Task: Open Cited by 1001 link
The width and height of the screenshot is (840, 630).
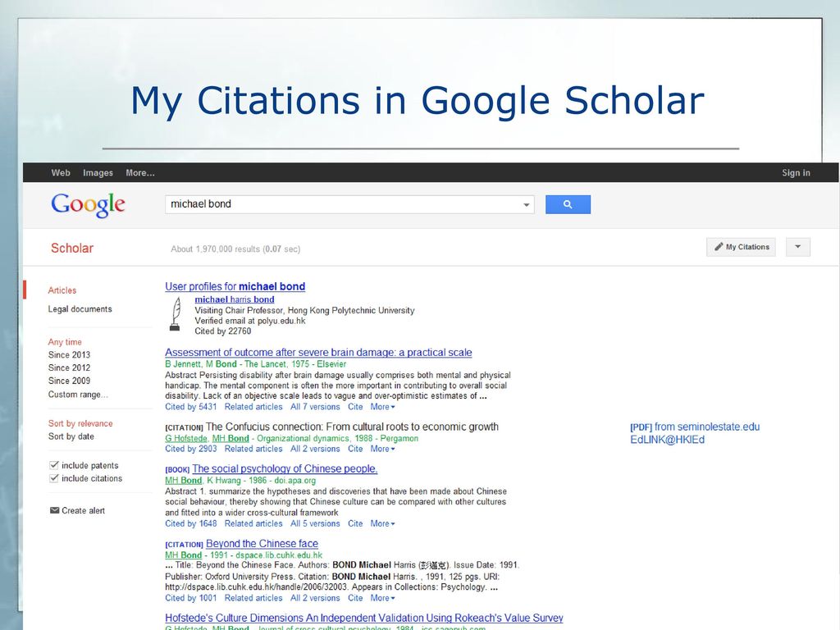Action: tap(190, 598)
